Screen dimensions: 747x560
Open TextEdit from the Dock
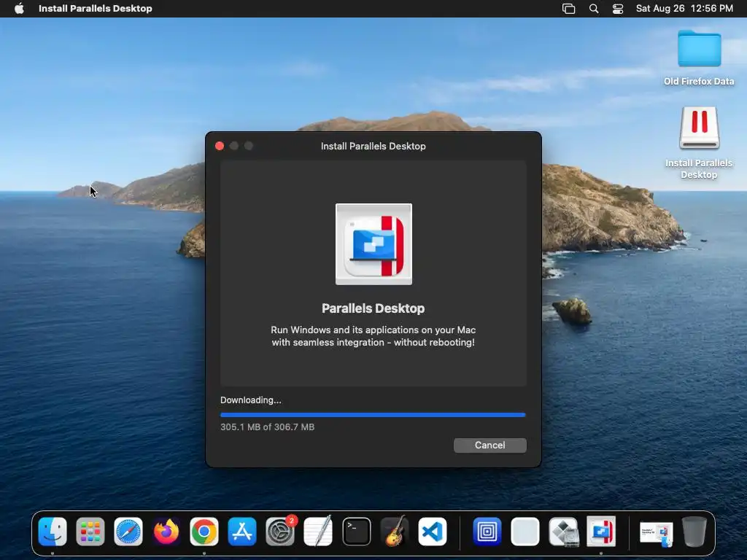click(x=318, y=532)
